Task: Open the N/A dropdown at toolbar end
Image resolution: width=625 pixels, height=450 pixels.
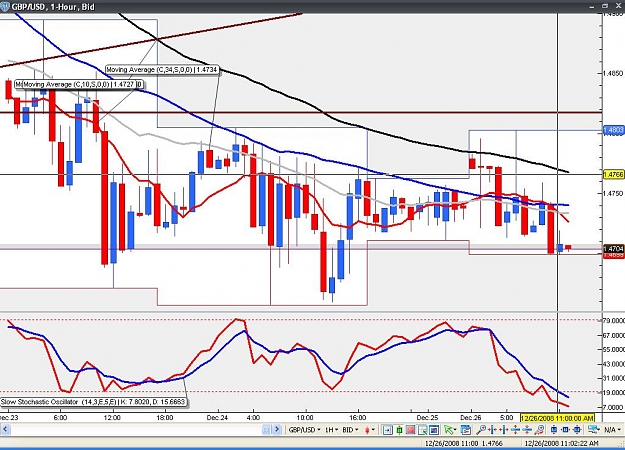Action: 612,430
